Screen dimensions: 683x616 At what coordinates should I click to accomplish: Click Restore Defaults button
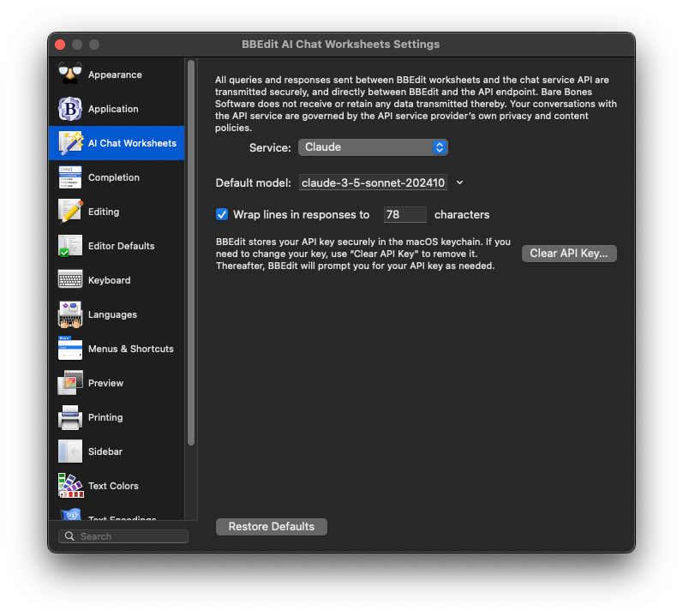(272, 526)
